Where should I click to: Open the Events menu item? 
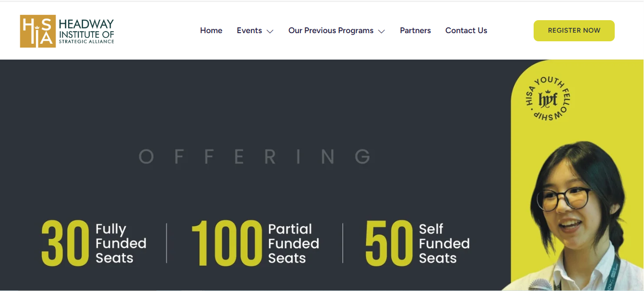(249, 30)
